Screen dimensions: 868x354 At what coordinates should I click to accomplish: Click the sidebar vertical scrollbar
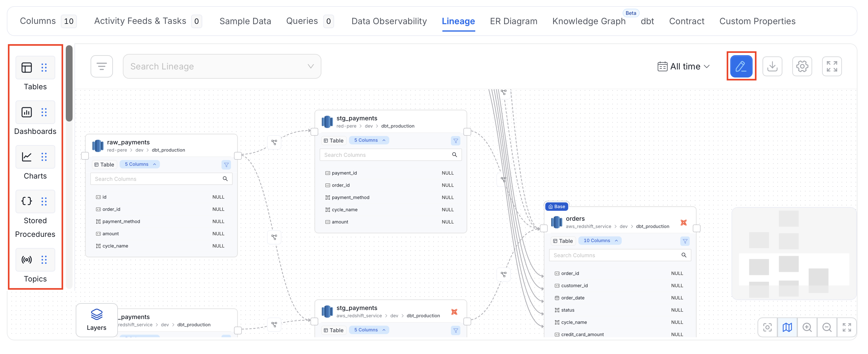click(69, 83)
